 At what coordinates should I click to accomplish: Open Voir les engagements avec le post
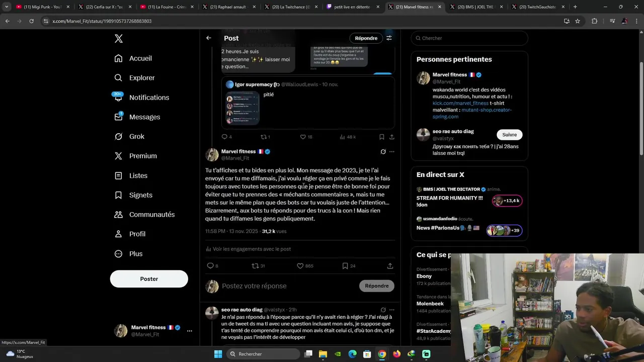click(248, 249)
